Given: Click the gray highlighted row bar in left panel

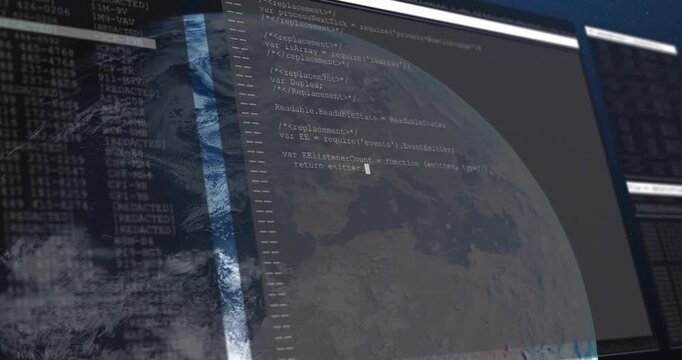Looking at the screenshot, I should [77, 33].
